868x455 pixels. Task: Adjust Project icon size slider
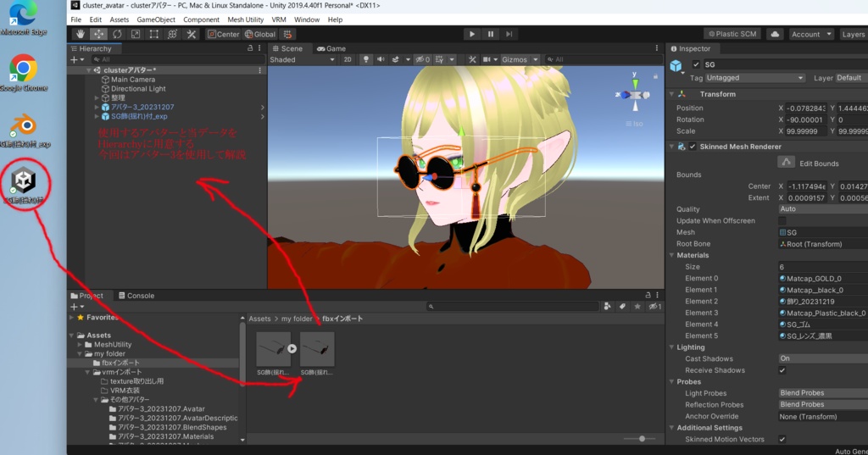point(641,438)
